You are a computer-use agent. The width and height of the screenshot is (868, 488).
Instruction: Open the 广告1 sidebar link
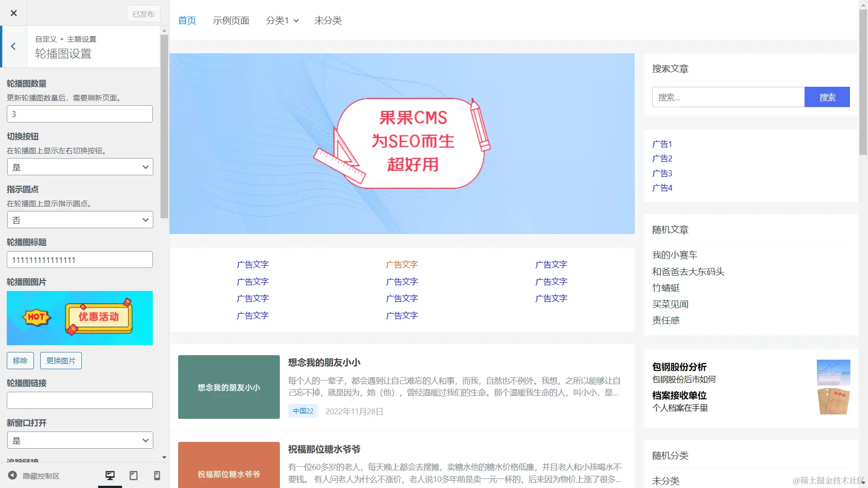(x=662, y=144)
